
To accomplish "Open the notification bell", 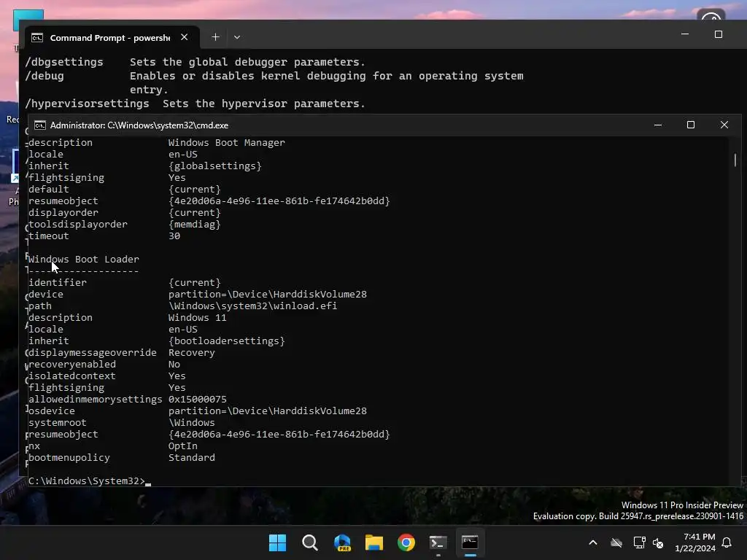I will 727,542.
